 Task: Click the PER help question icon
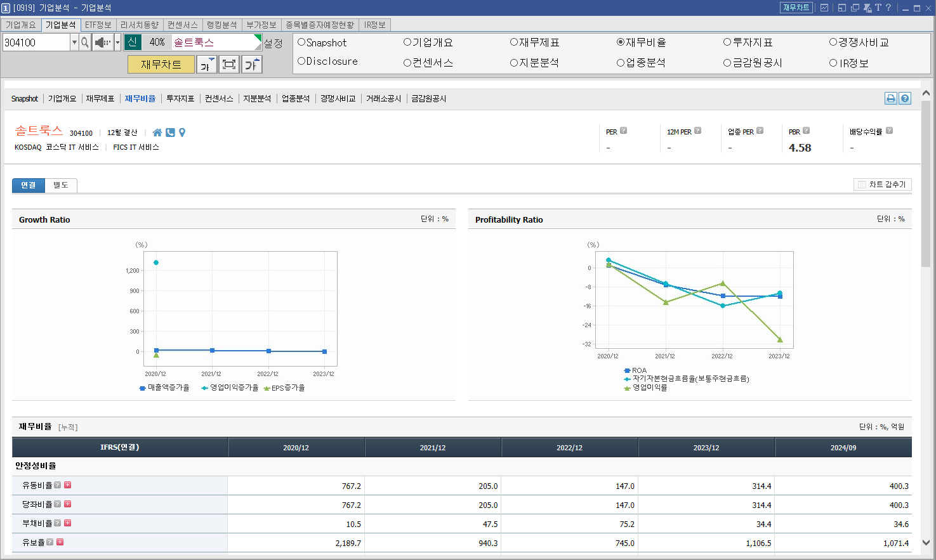tap(623, 131)
